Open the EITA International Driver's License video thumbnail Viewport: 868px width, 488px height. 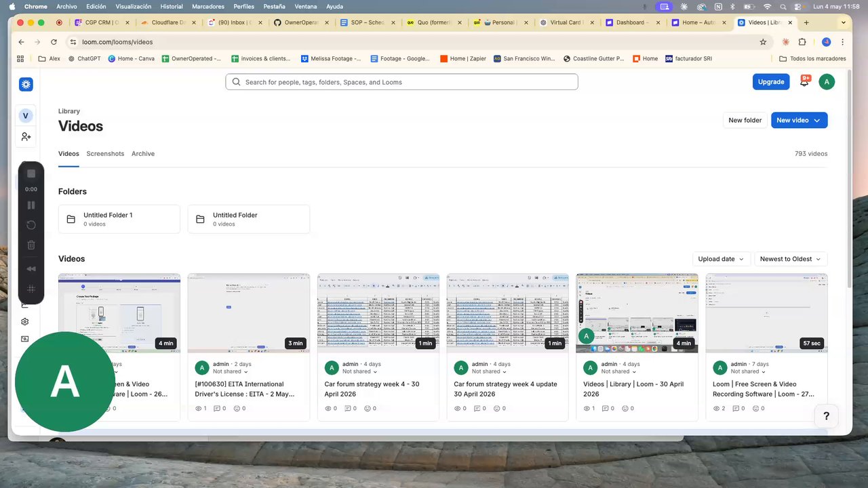(x=248, y=313)
